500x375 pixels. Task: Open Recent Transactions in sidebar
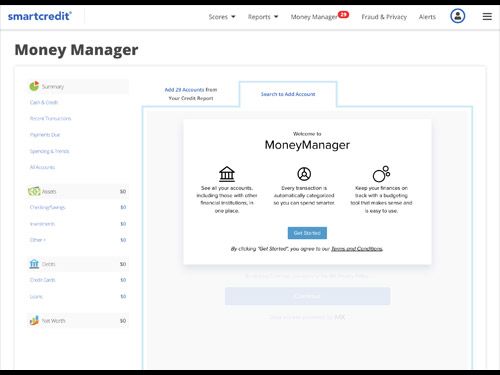(50, 118)
